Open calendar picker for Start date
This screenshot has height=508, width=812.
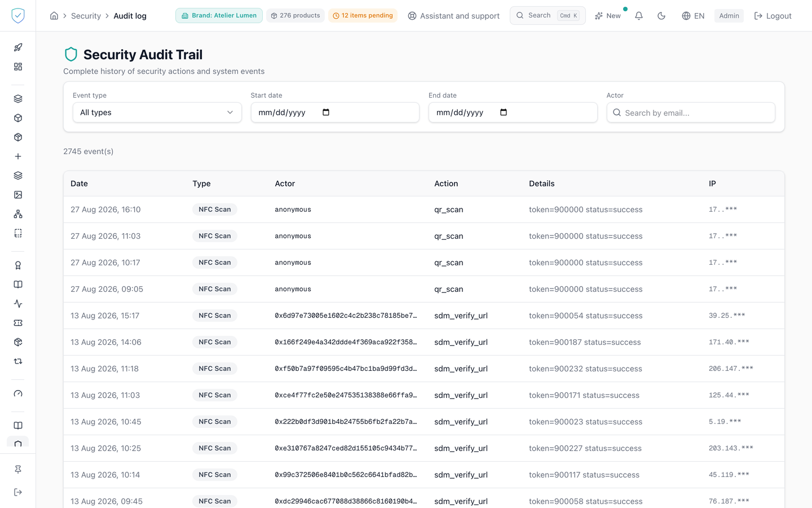pos(326,112)
